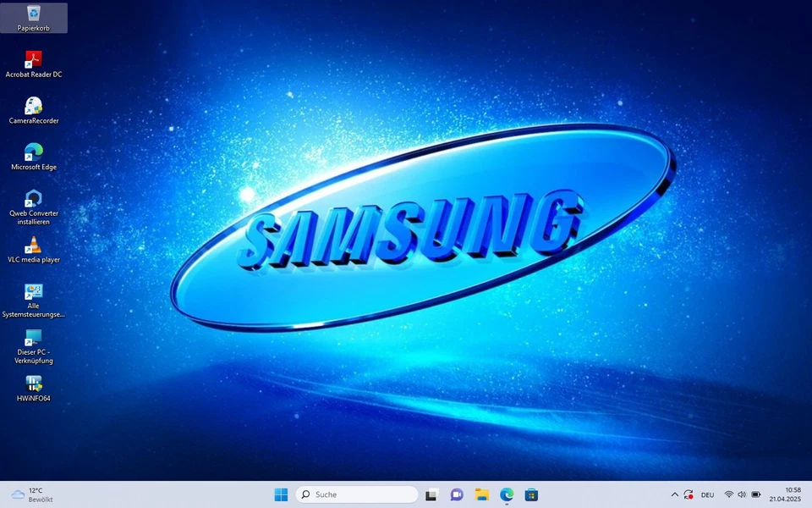812x508 pixels.
Task: Open the Teams Chat taskbar icon
Action: (x=457, y=494)
